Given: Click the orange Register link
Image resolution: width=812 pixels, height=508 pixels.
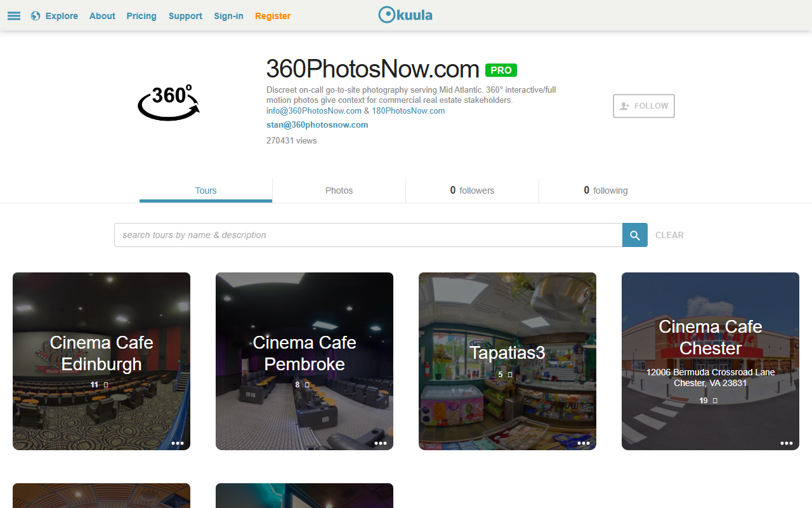Looking at the screenshot, I should click(x=273, y=16).
